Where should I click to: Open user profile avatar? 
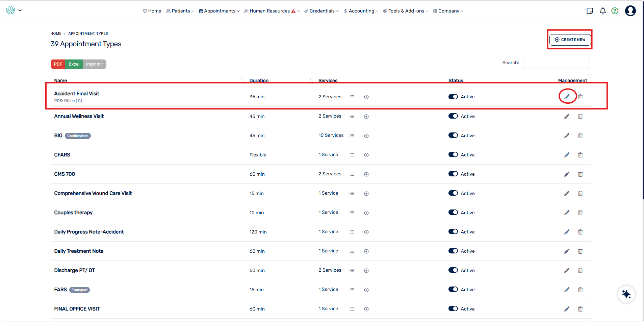tap(630, 11)
